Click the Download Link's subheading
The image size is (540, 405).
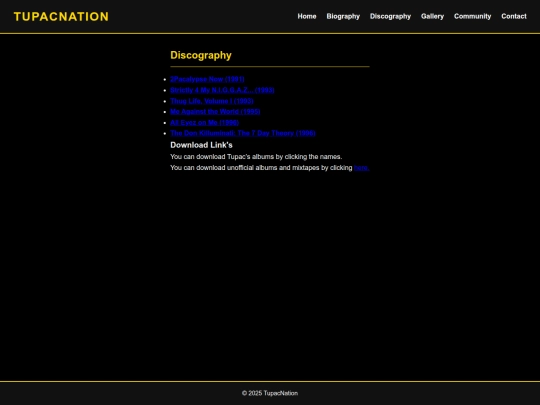(201, 145)
